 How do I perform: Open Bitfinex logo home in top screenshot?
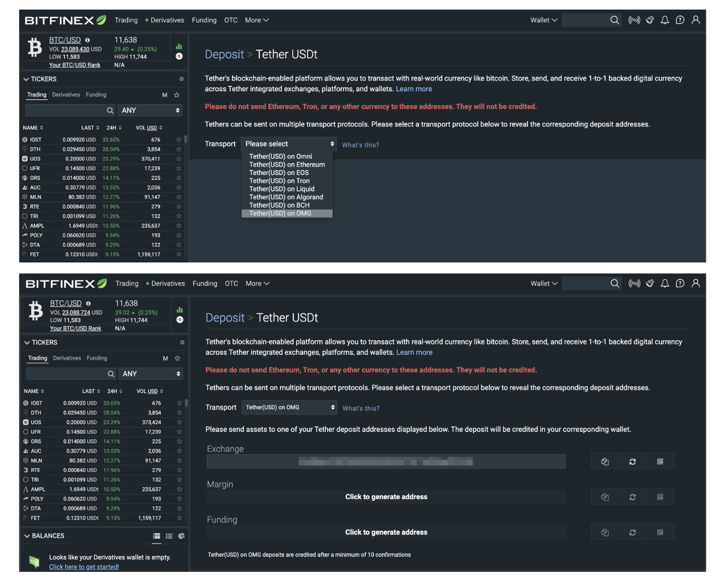tap(65, 20)
